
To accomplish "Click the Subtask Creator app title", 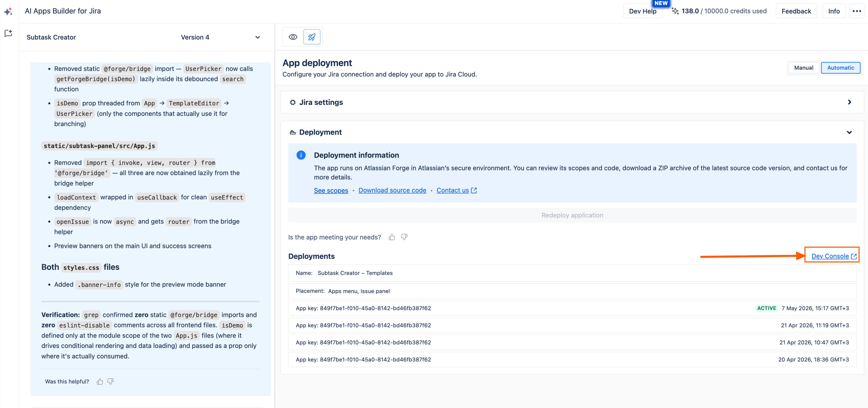I will pos(51,38).
